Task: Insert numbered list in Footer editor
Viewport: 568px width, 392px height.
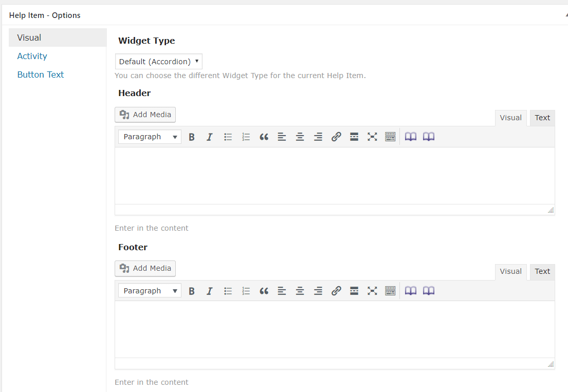Action: (x=246, y=291)
